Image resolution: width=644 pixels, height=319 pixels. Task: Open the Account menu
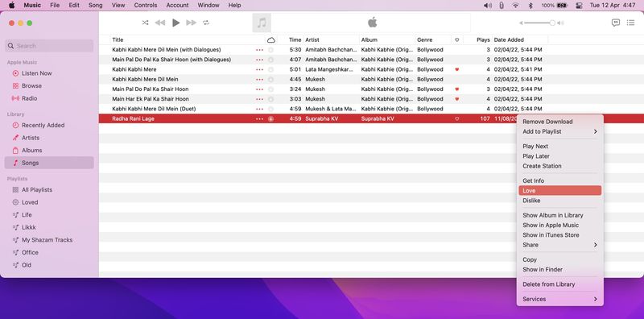[x=177, y=6]
